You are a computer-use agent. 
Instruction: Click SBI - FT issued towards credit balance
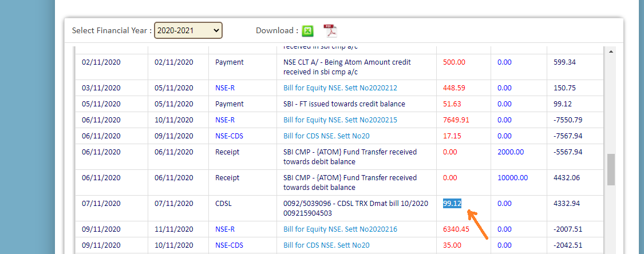[x=344, y=104]
